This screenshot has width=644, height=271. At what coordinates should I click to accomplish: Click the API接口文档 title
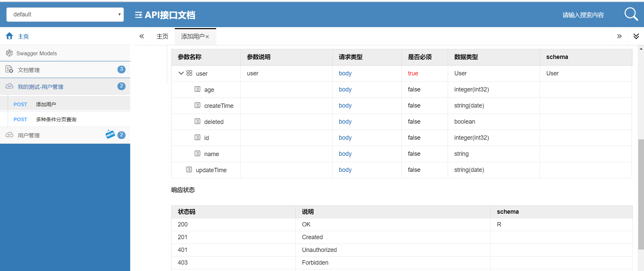(x=170, y=15)
